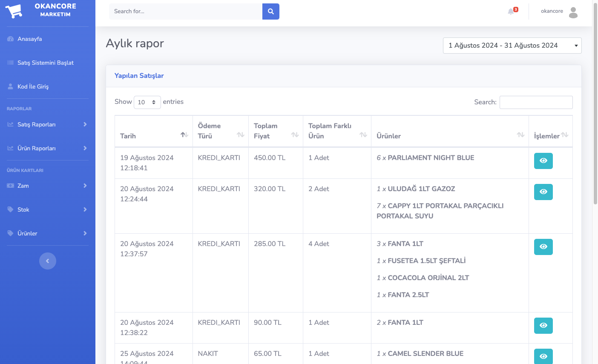Open Satış Sistemini Başlat menu item
Image resolution: width=598 pixels, height=364 pixels.
pyautogui.click(x=48, y=63)
